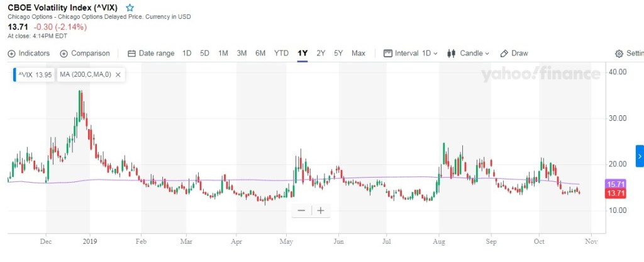
Task: Open the Date range picker
Action: pos(151,54)
